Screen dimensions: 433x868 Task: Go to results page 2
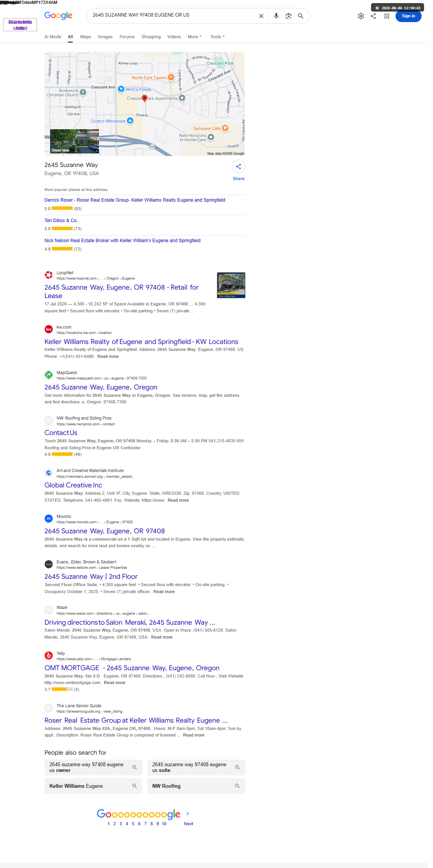pyautogui.click(x=114, y=824)
